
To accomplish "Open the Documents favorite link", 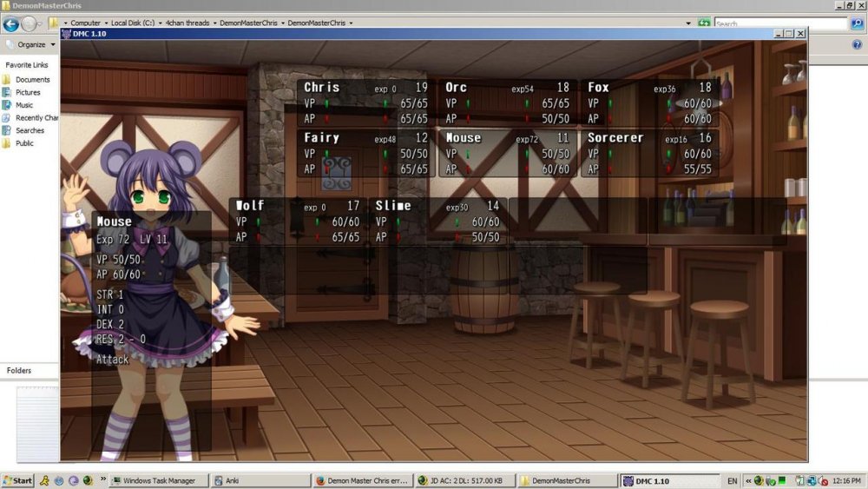I will click(x=32, y=80).
